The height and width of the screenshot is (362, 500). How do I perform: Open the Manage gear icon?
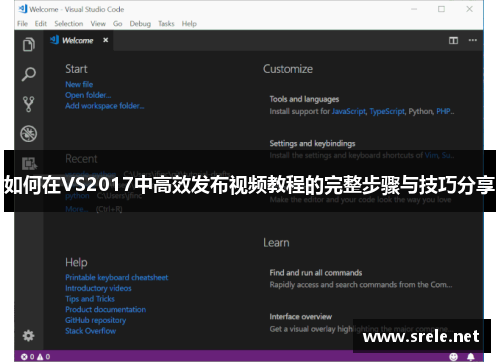point(28,335)
